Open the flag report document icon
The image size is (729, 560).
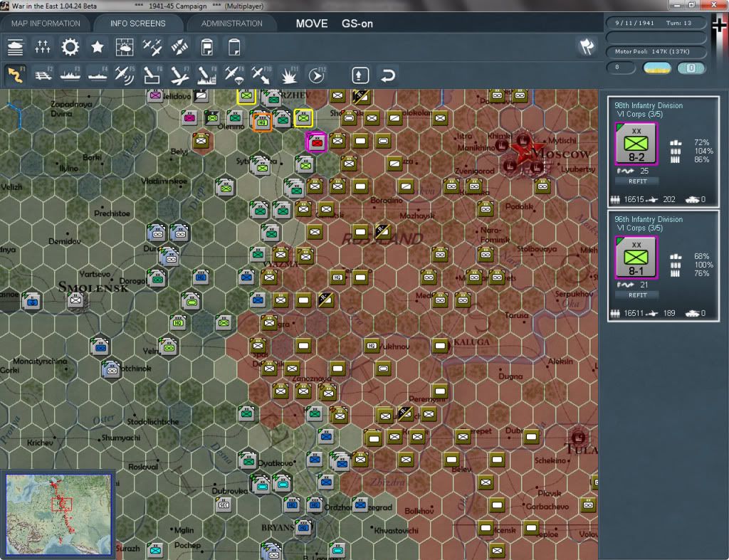(207, 47)
